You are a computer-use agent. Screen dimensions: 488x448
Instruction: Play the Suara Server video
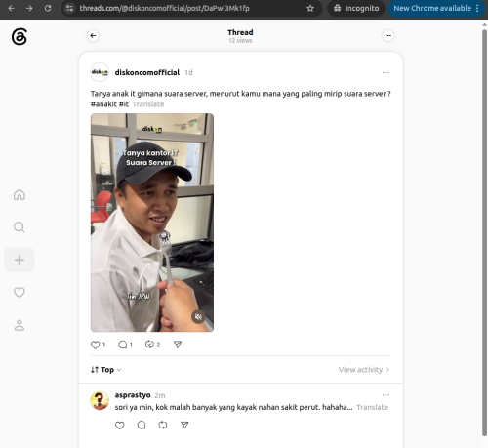(152, 223)
